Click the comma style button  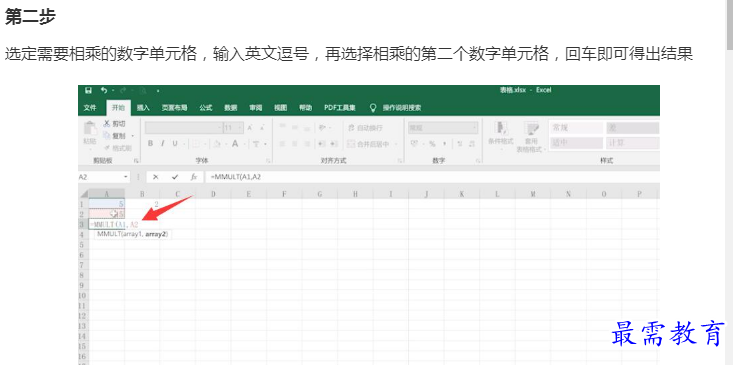pyautogui.click(x=445, y=144)
